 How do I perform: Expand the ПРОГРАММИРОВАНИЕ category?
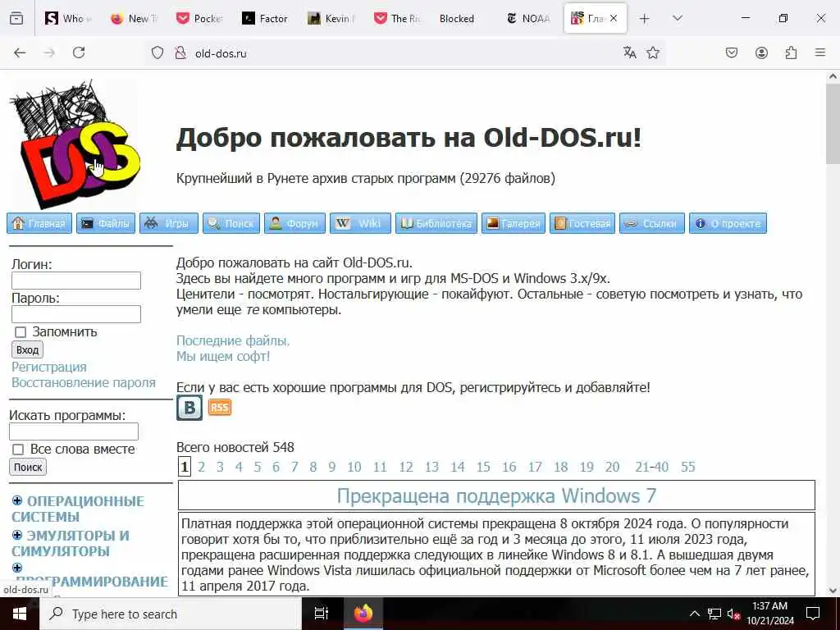17,568
